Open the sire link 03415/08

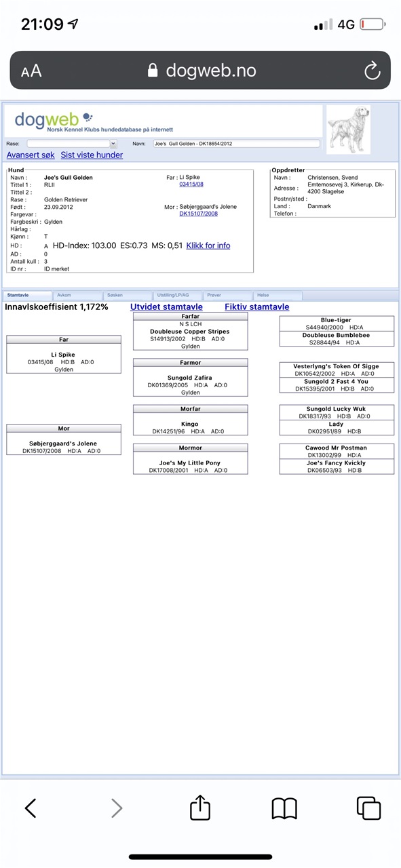(x=191, y=184)
